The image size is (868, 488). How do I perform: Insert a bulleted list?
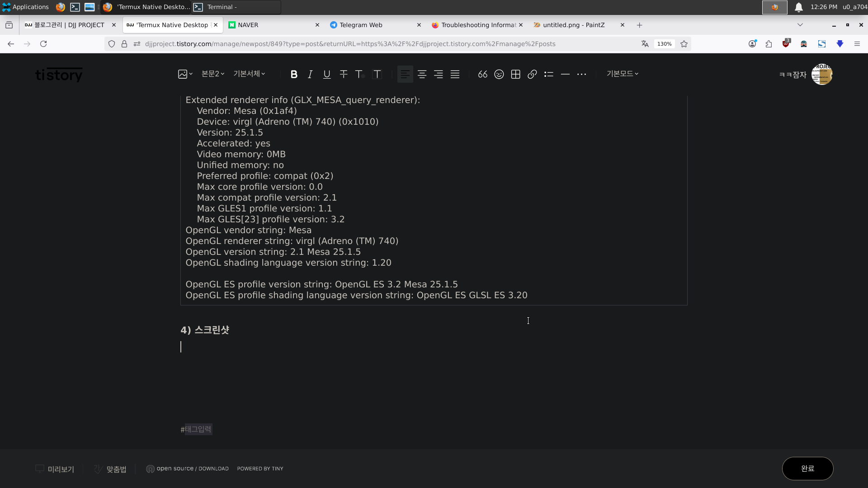tap(549, 74)
